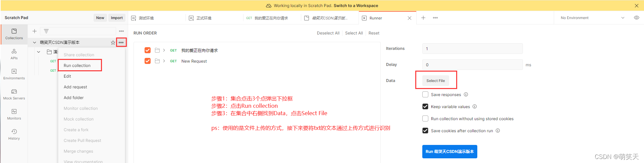Open the Mock Servers sidebar panel

coord(14,94)
